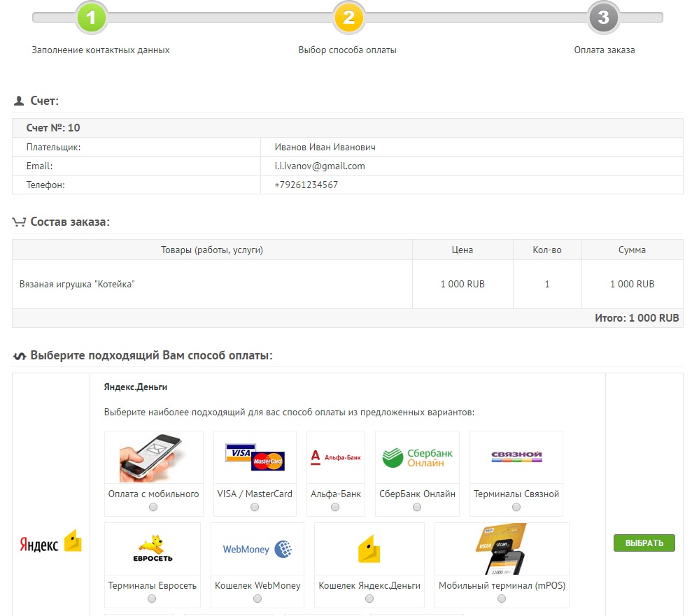The image size is (692, 616).
Task: Click the mobile phone payment icon
Action: pos(153,457)
